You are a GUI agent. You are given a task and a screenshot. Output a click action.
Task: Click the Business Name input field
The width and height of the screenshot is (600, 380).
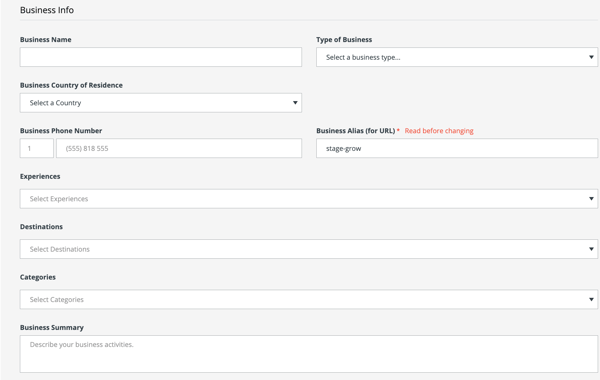(161, 57)
